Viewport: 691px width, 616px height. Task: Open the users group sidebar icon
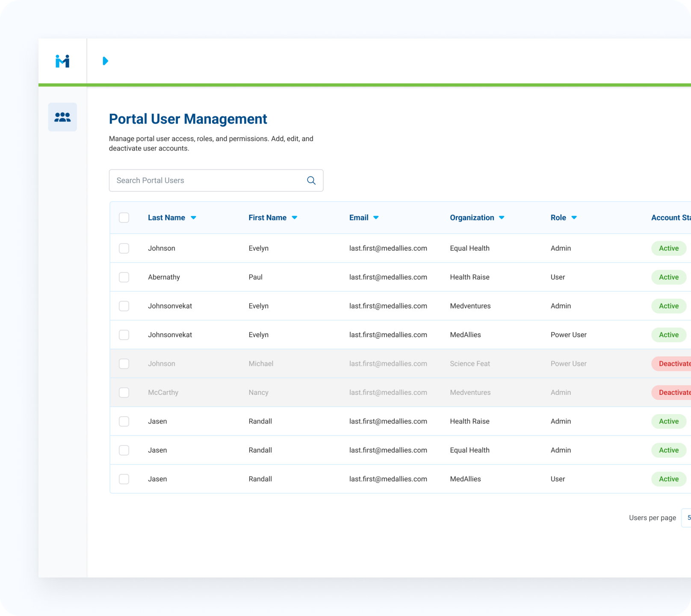point(62,117)
